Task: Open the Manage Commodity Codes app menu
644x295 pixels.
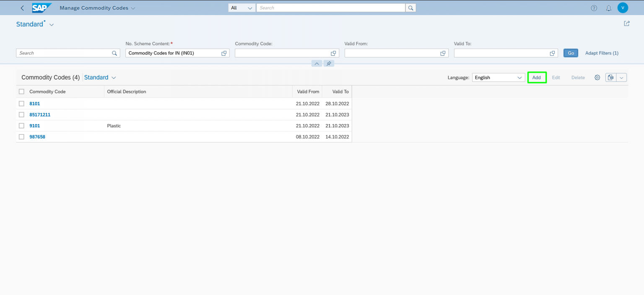Action: click(97, 8)
